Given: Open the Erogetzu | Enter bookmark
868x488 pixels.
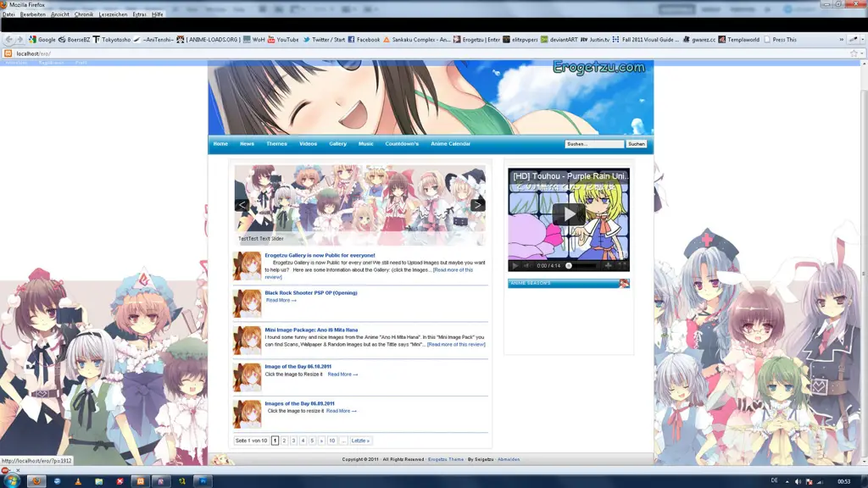Looking at the screenshot, I should [476, 40].
